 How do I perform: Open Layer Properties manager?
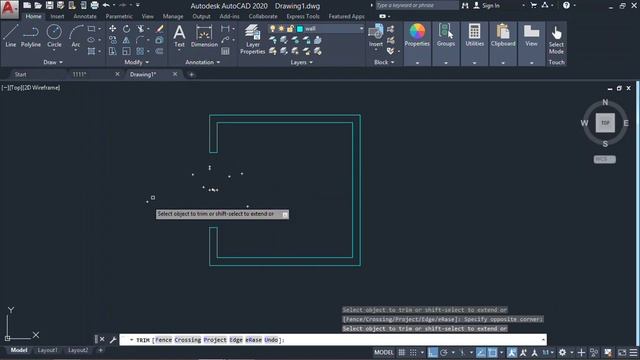click(252, 39)
